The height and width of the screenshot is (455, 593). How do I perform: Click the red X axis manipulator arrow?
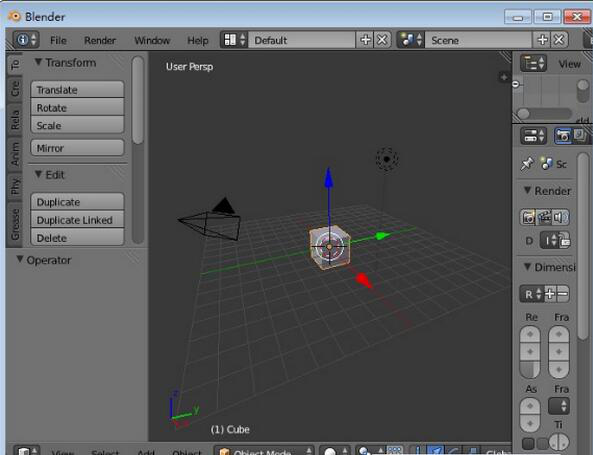click(x=364, y=280)
